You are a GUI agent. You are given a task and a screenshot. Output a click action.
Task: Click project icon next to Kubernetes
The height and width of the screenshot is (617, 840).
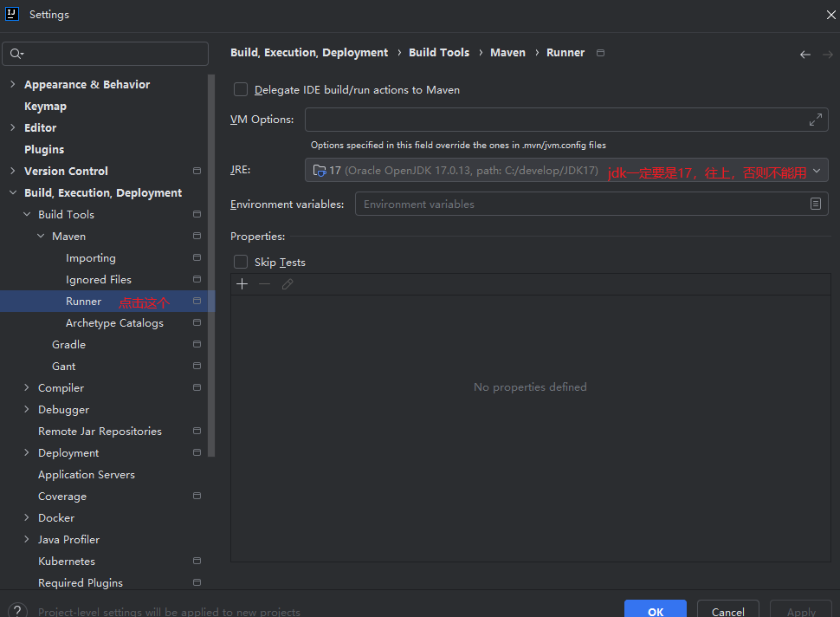pos(197,561)
